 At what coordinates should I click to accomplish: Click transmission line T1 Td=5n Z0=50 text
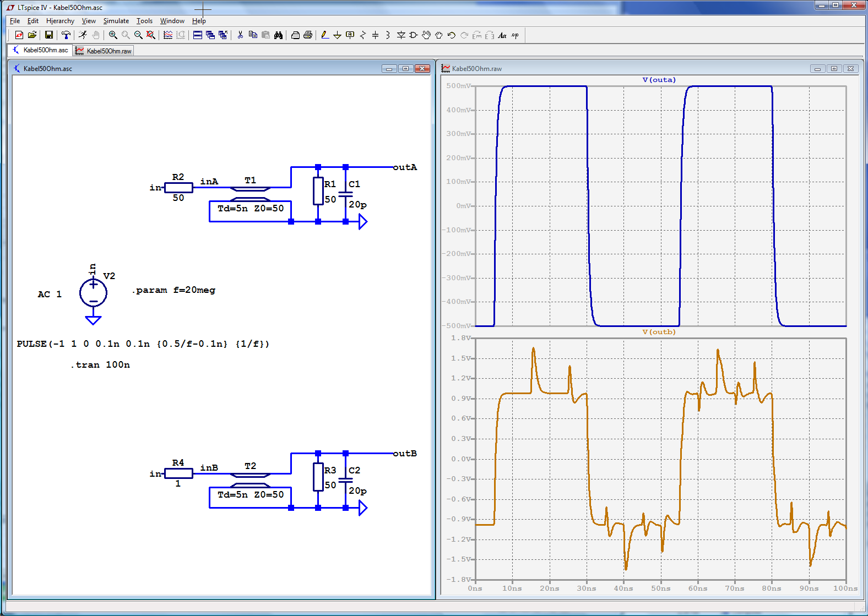251,209
